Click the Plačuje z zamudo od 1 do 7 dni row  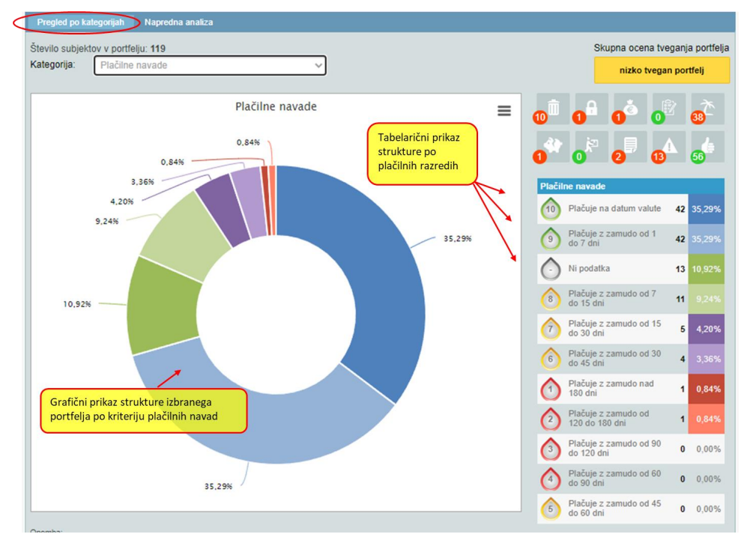click(631, 239)
